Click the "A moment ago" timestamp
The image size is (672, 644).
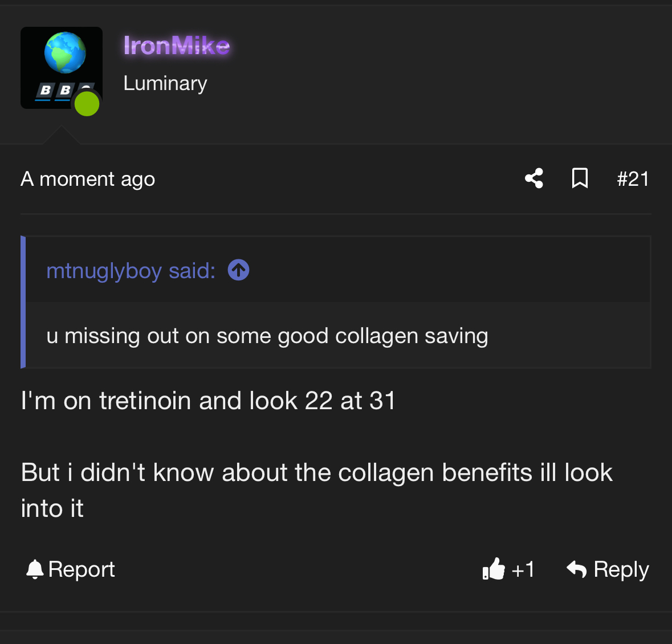88,179
